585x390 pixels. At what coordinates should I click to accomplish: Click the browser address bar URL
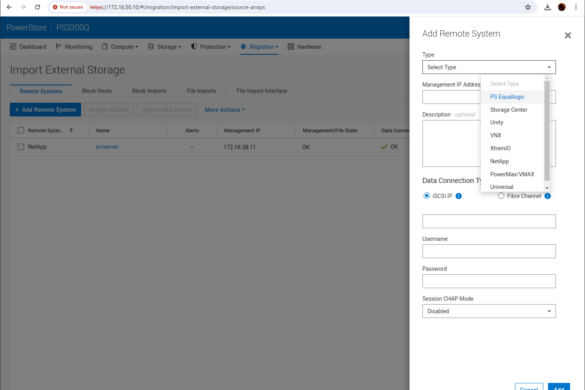178,7
